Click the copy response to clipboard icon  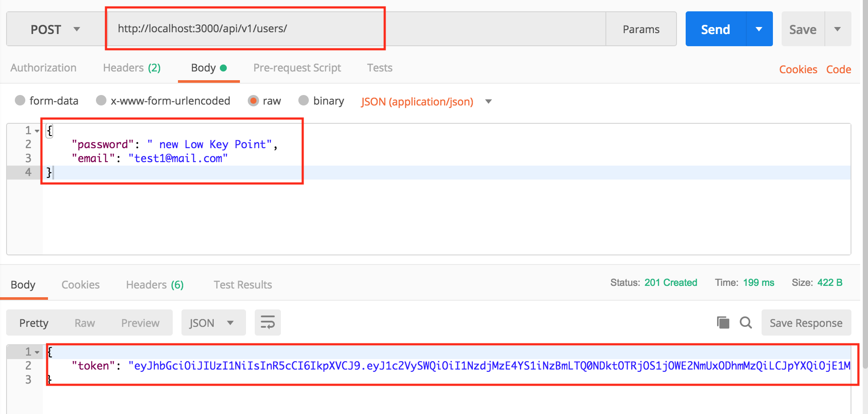point(723,323)
